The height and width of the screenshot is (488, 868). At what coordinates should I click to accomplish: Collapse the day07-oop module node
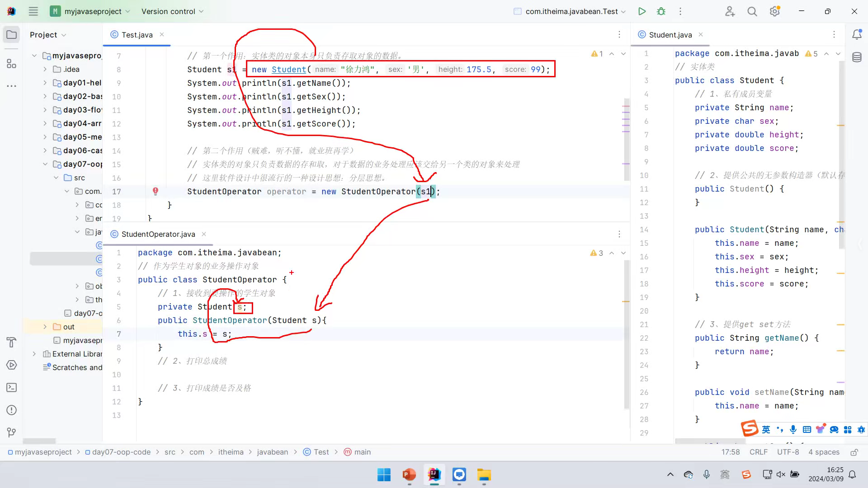[45, 164]
